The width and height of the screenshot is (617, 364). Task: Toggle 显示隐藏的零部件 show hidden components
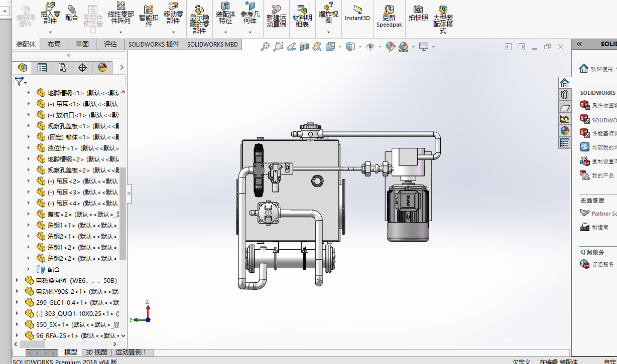[199, 19]
